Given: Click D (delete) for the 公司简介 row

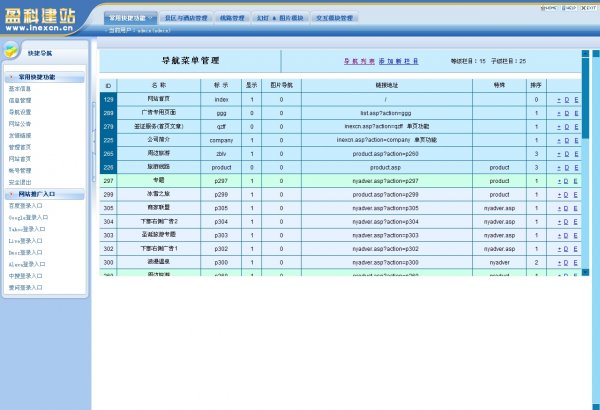Looking at the screenshot, I should 567,141.
